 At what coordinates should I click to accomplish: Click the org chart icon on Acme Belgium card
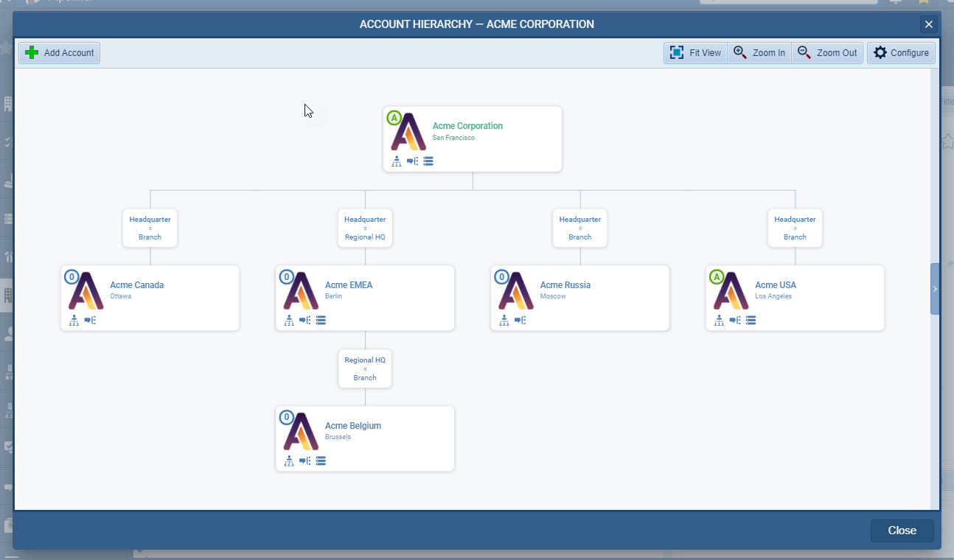(x=289, y=461)
